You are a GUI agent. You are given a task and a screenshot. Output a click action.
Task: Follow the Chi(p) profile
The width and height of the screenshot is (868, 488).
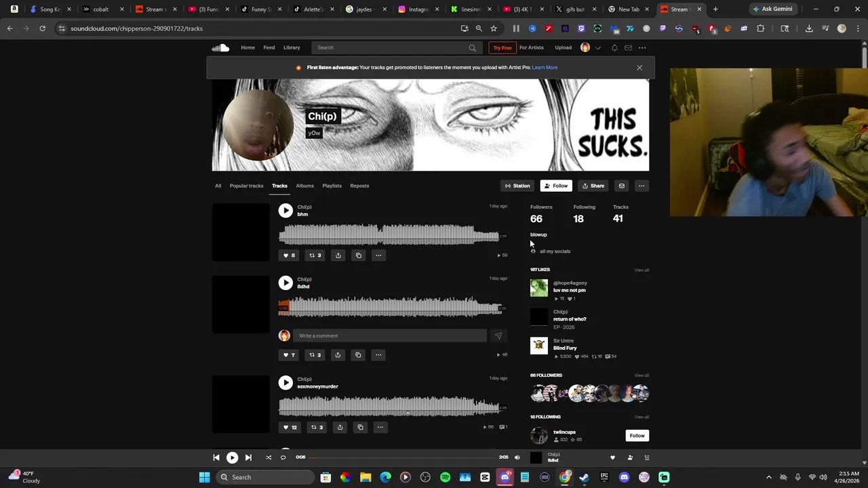pyautogui.click(x=555, y=186)
